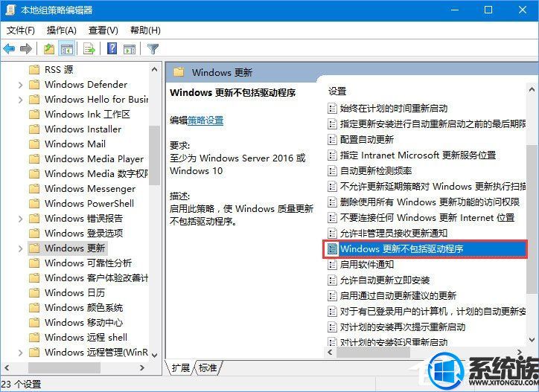
Task: Click the folder icon next to RSS 源
Action: pos(34,70)
